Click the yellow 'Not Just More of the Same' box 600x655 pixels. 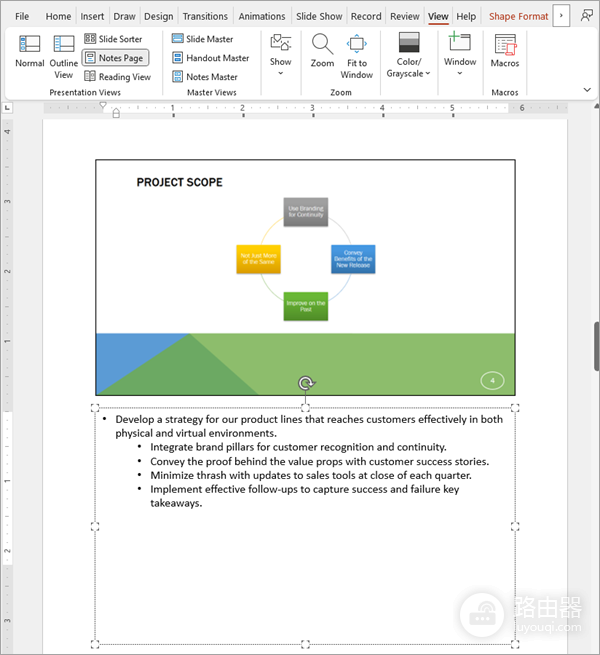click(259, 259)
